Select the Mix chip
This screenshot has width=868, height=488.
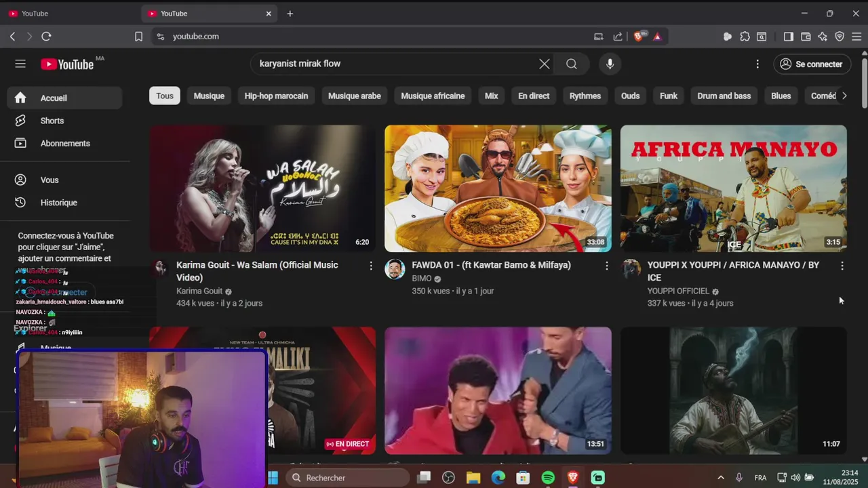coord(492,96)
